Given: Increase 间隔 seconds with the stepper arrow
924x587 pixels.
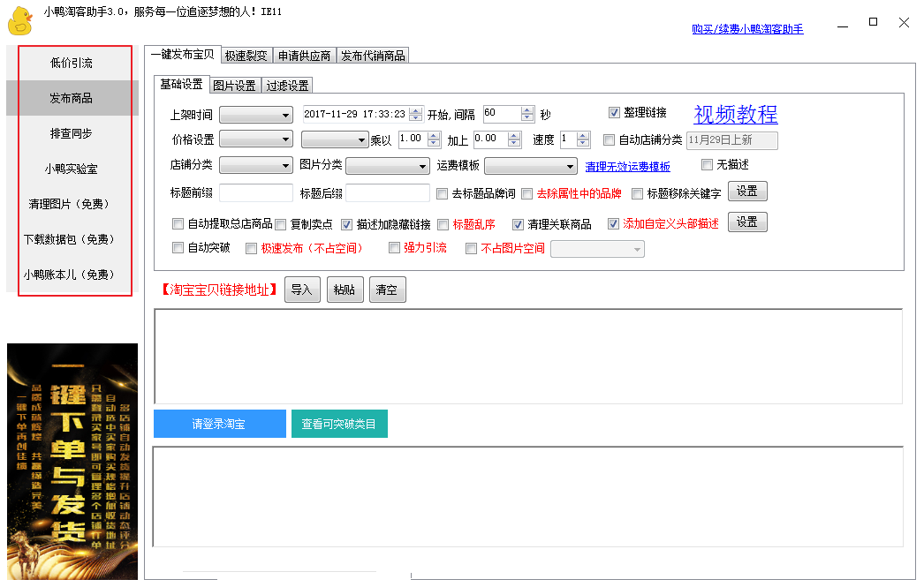Looking at the screenshot, I should pyautogui.click(x=526, y=109).
